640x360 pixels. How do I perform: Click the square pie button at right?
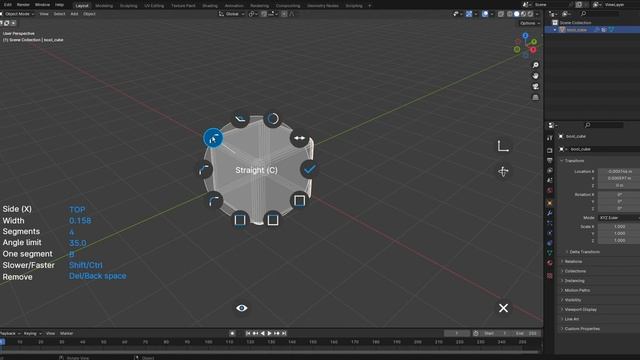(x=300, y=200)
